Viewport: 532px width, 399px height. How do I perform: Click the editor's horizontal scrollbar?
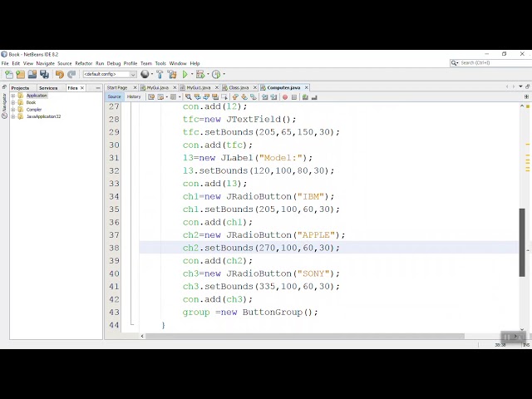(304, 336)
